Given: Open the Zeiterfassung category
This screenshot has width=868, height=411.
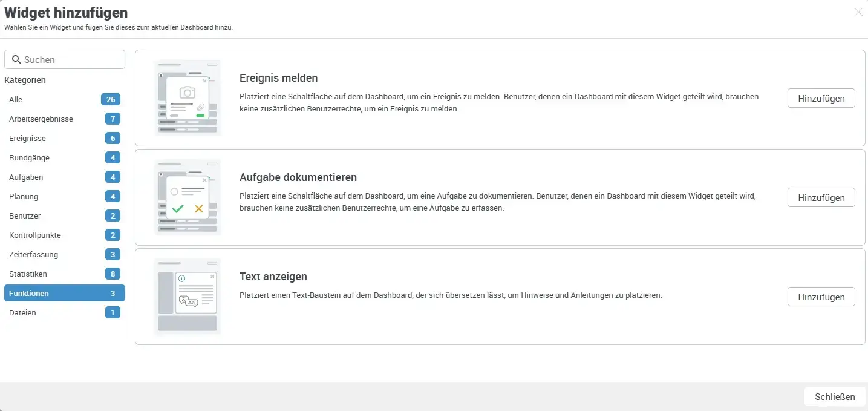Looking at the screenshot, I should (33, 254).
